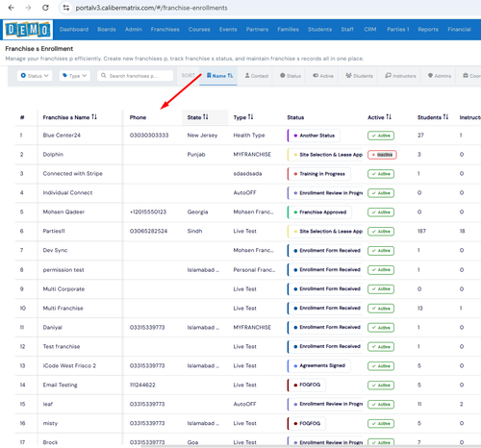The image size is (481, 448).
Task: Open Another Status dropdown for Blue Center24
Action: click(x=314, y=136)
